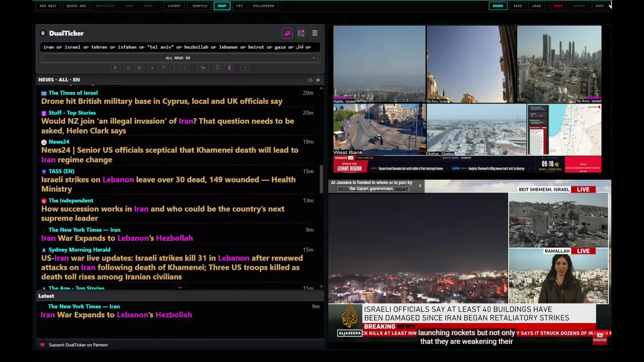Image resolution: width=644 pixels, height=362 pixels.
Task: Select the middle Tel Aviv, Israel camera feed
Action: 471,64
